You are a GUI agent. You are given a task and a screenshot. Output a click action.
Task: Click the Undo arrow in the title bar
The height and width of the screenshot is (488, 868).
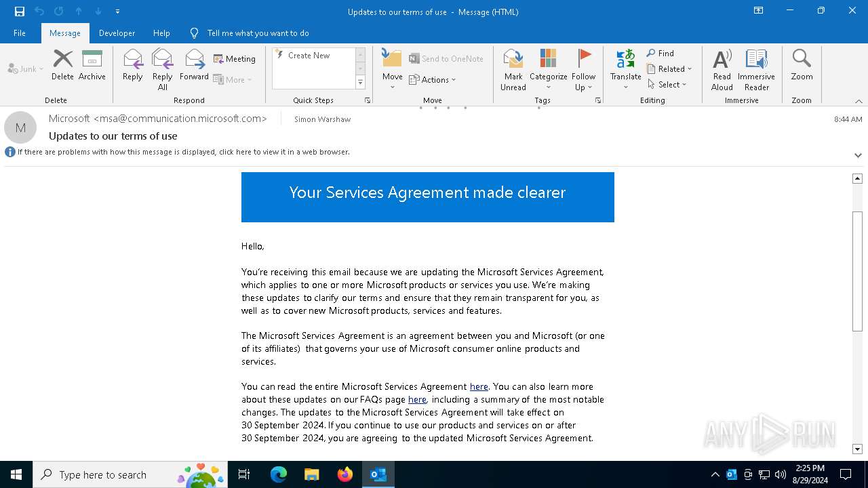[39, 12]
